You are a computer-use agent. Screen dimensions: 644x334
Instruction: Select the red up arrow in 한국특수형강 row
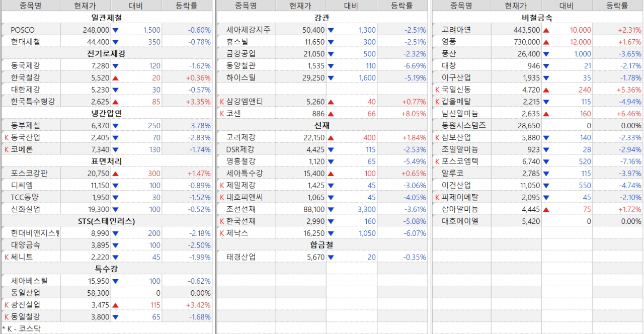tap(115, 102)
